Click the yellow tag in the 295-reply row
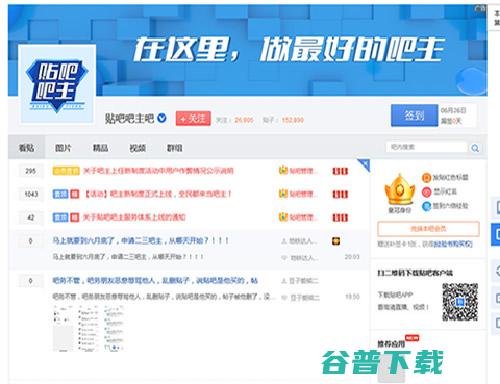Image resolution: width=500 pixels, height=384 pixels. [66, 171]
